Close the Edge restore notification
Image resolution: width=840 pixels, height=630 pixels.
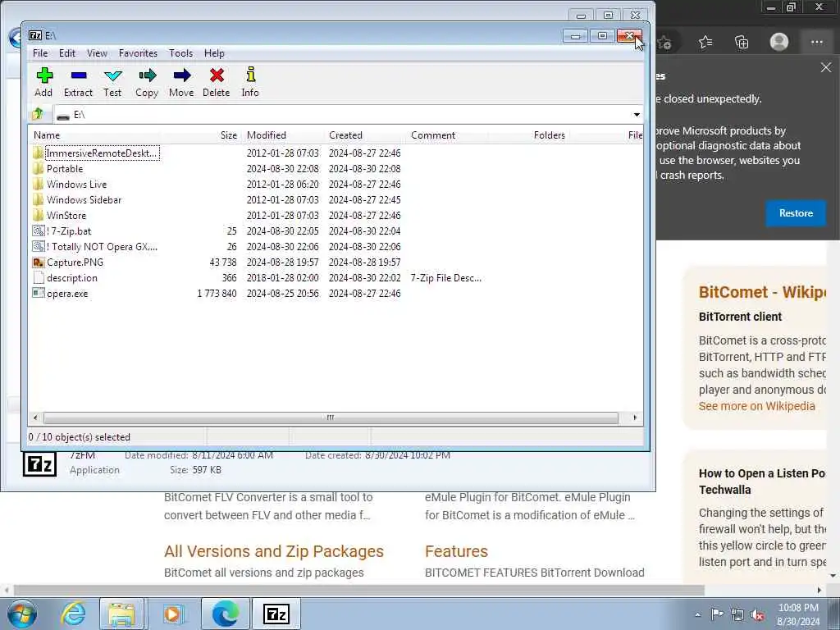point(826,67)
